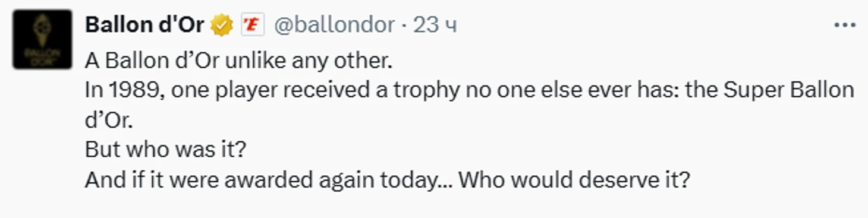Click the wrapped "d'Or." text line
This screenshot has height=218, width=868.
coord(109,120)
